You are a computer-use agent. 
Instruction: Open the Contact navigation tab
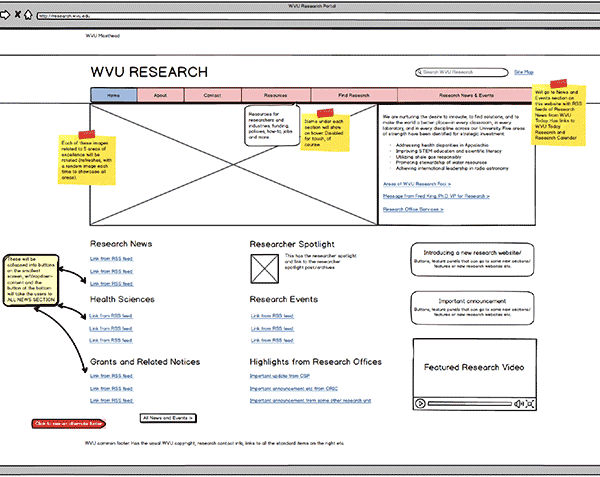212,95
